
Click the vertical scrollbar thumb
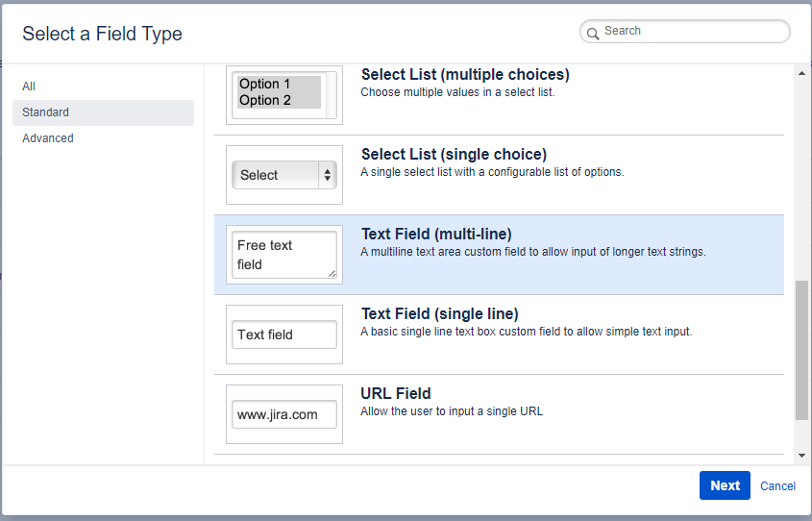(802, 351)
